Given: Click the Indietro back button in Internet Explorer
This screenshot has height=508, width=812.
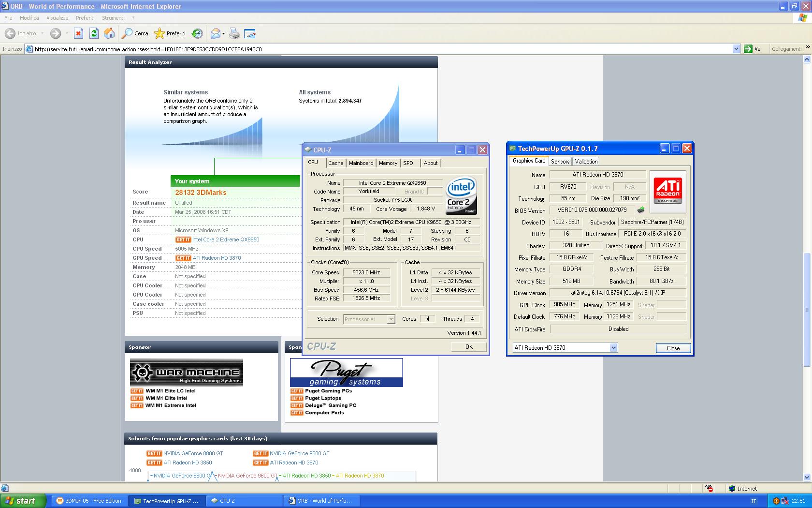Looking at the screenshot, I should [x=20, y=33].
